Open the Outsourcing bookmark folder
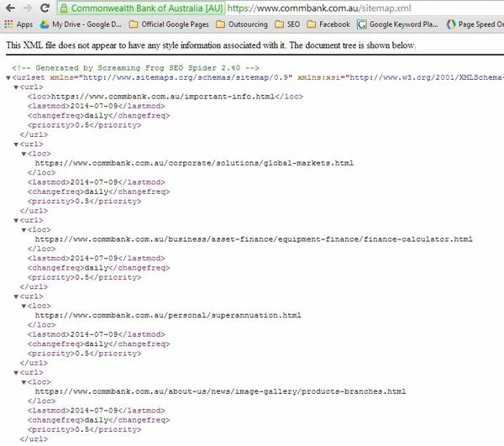The image size is (504, 446). (242, 24)
